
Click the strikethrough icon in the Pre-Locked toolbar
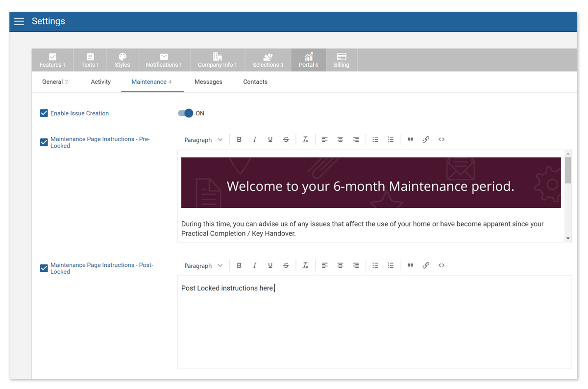pyautogui.click(x=286, y=139)
